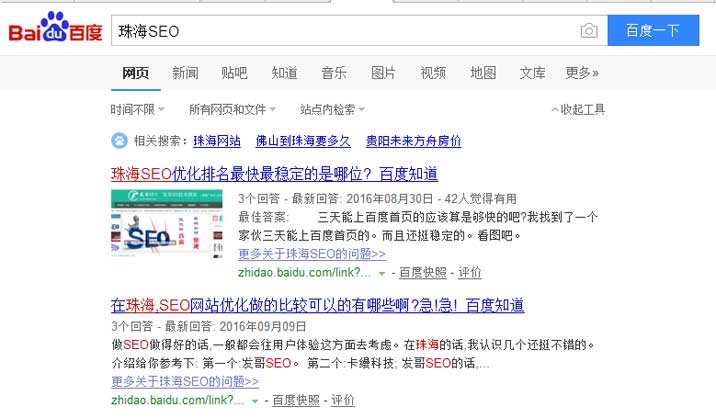
Task: Open the 时间不限 time filter dropdown
Action: click(x=137, y=109)
